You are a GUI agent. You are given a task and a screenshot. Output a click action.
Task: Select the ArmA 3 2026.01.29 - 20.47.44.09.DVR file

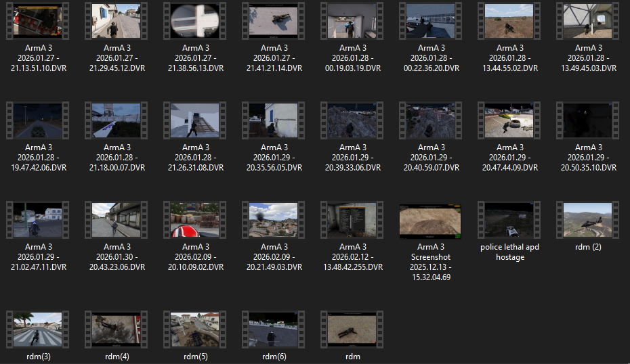[x=508, y=120]
